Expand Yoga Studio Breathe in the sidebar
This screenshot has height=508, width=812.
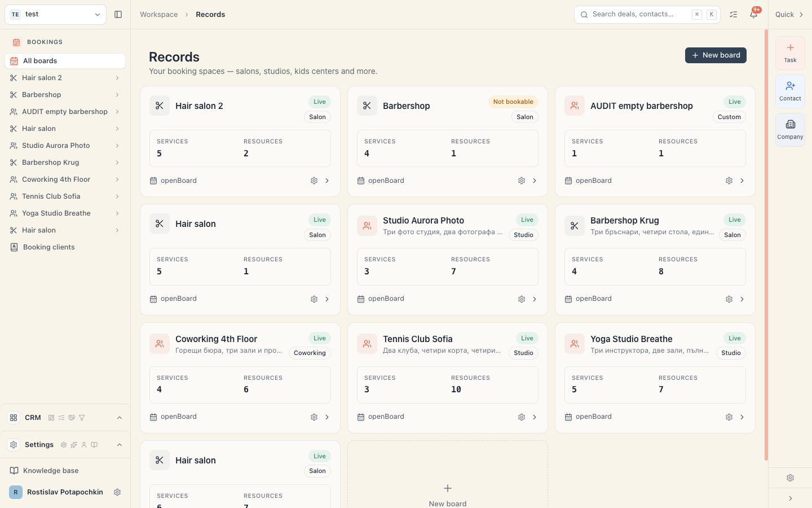click(117, 213)
